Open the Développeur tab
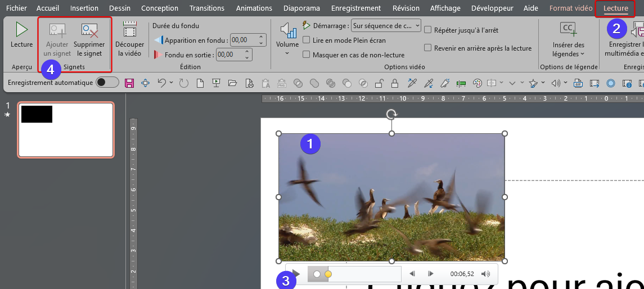The width and height of the screenshot is (644, 289). [x=492, y=8]
